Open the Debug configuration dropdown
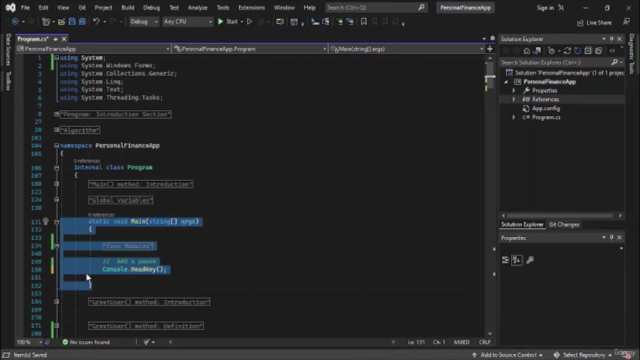Screen dimensions: 640x360 point(144,22)
